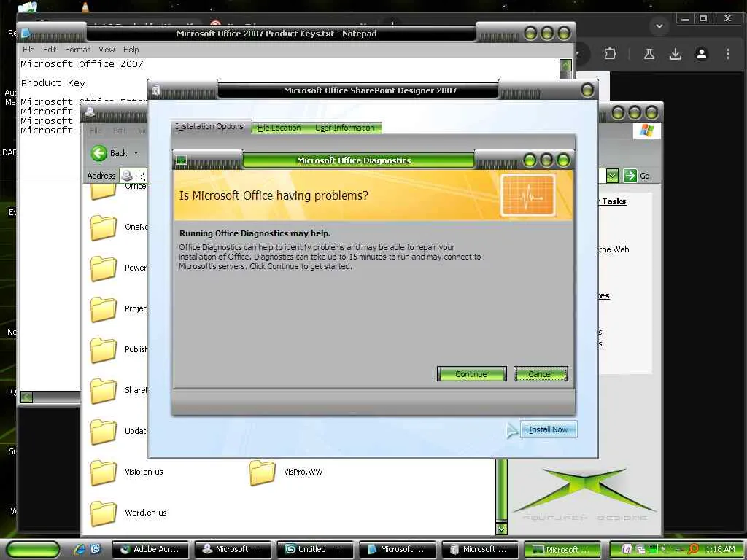The height and width of the screenshot is (560, 747).
Task: Click the Go button in Explorer
Action: tap(636, 176)
